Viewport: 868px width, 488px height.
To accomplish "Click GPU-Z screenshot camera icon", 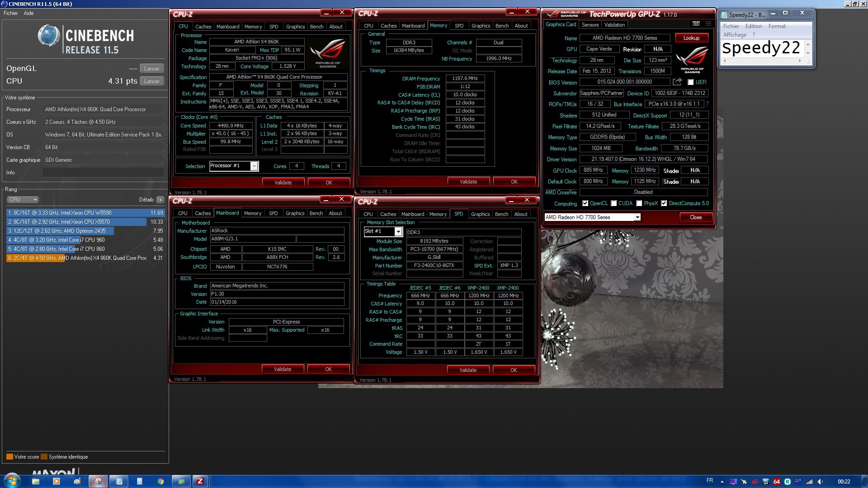I will (696, 24).
